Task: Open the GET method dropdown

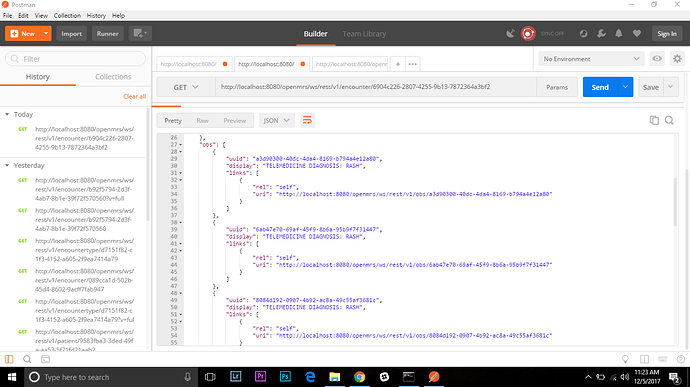Action: [x=186, y=87]
